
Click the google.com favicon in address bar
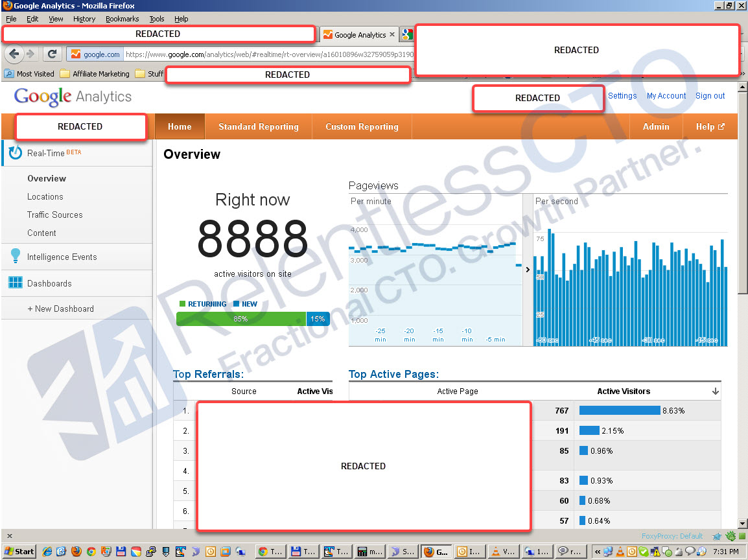76,54
